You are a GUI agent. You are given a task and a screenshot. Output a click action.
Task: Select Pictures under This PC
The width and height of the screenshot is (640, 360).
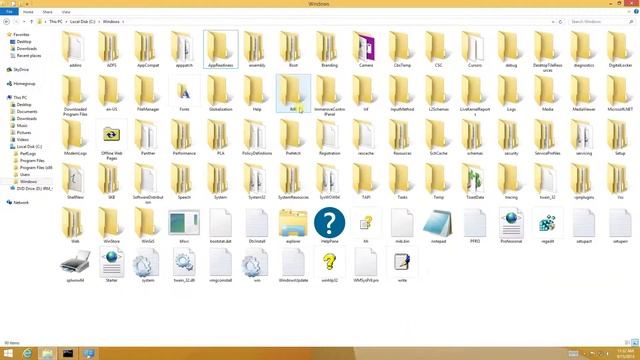click(24, 132)
